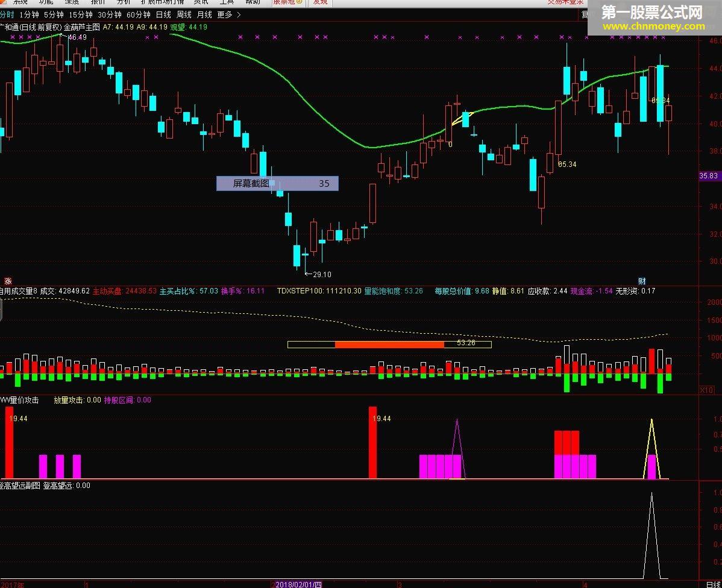The height and width of the screenshot is (588, 722).
Task: Click the TDXSTEP100: 111210.30 value
Action: coord(319,291)
